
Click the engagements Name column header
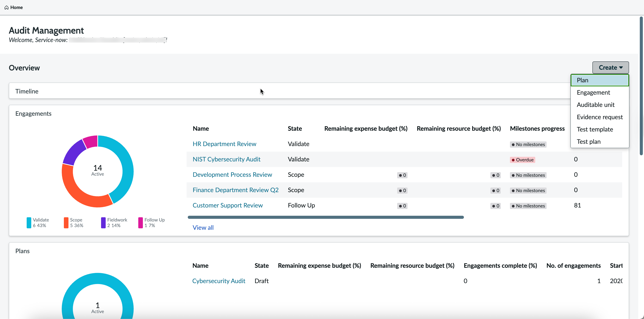tap(201, 129)
